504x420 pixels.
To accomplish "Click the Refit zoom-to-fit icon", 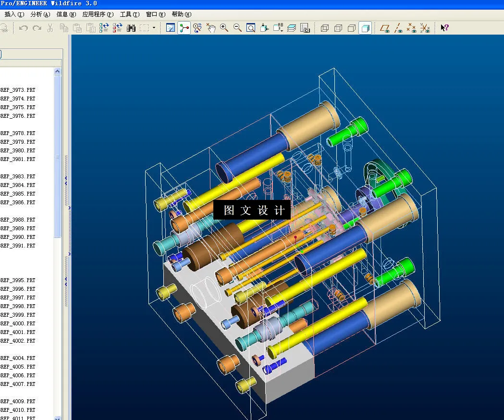I will [251, 28].
